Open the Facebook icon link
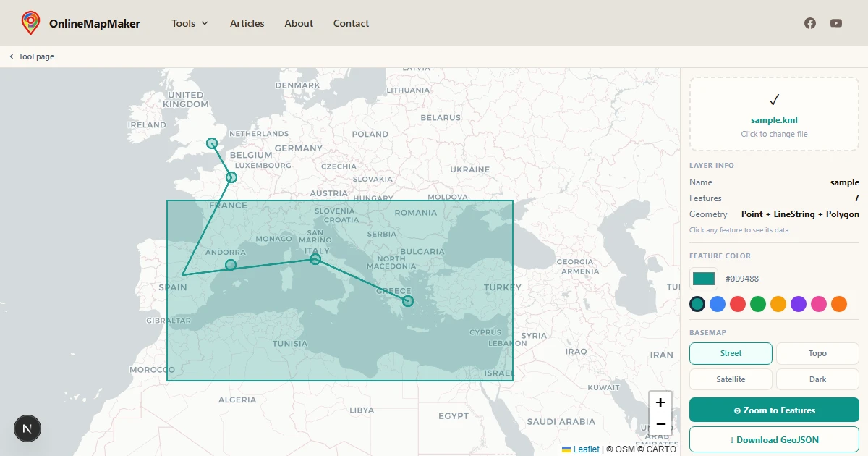 [x=810, y=23]
